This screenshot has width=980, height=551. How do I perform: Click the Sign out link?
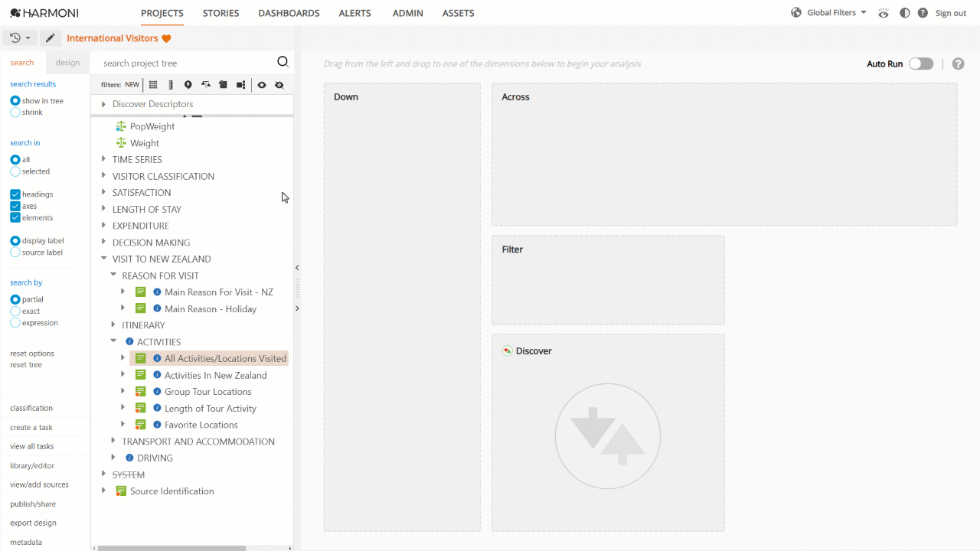click(951, 13)
